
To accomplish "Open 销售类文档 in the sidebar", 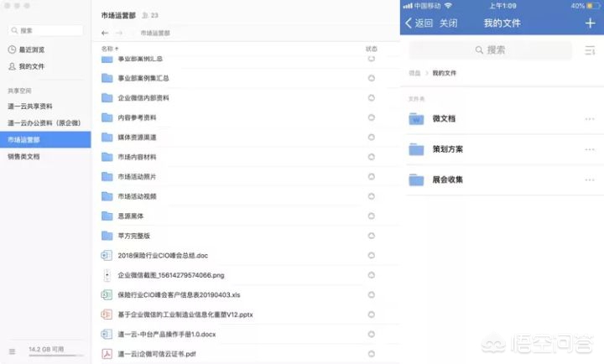I will click(x=23, y=156).
